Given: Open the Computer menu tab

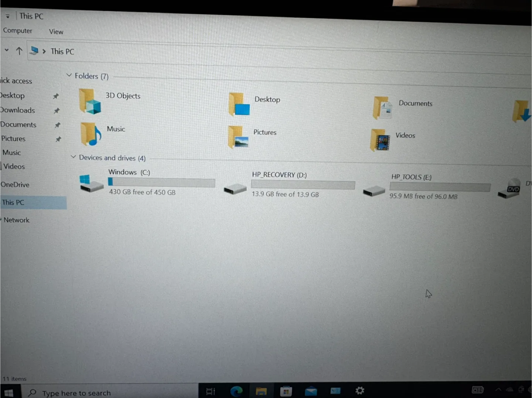Looking at the screenshot, I should click(17, 31).
